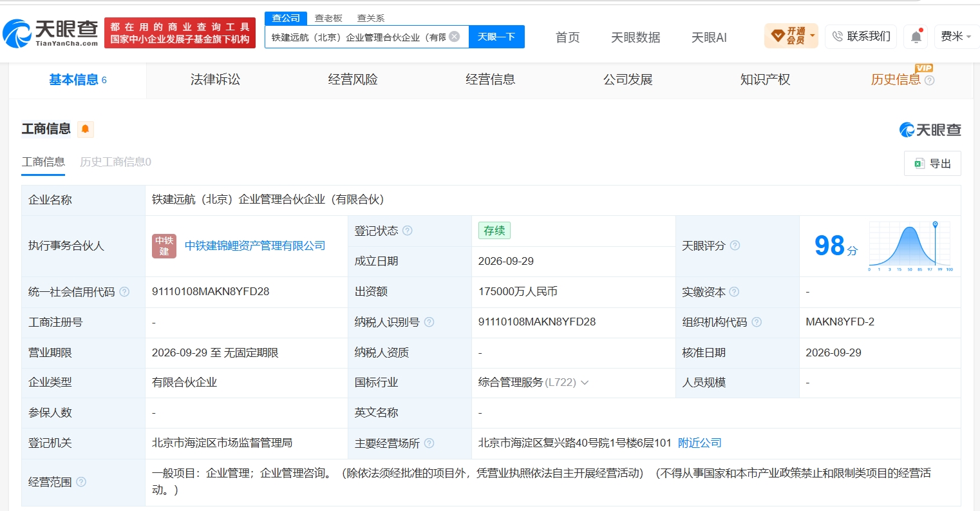Image resolution: width=980 pixels, height=511 pixels.
Task: Switch to the 法律诉讼 tab
Action: click(x=215, y=80)
